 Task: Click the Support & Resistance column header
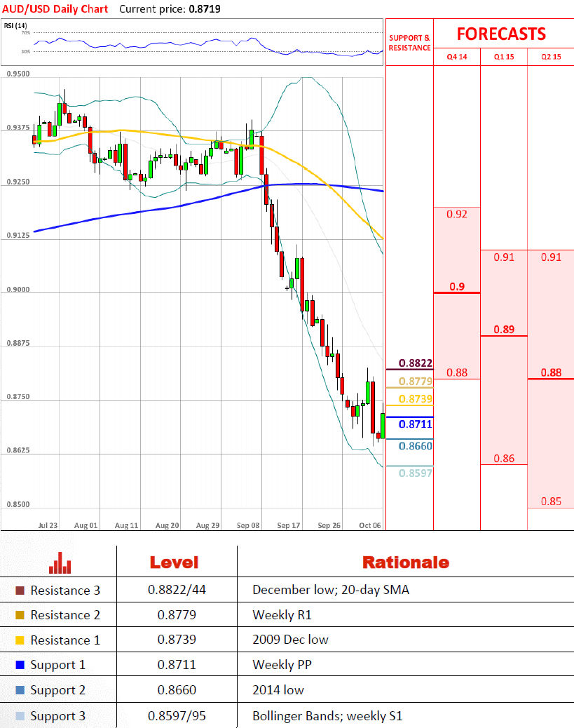409,43
